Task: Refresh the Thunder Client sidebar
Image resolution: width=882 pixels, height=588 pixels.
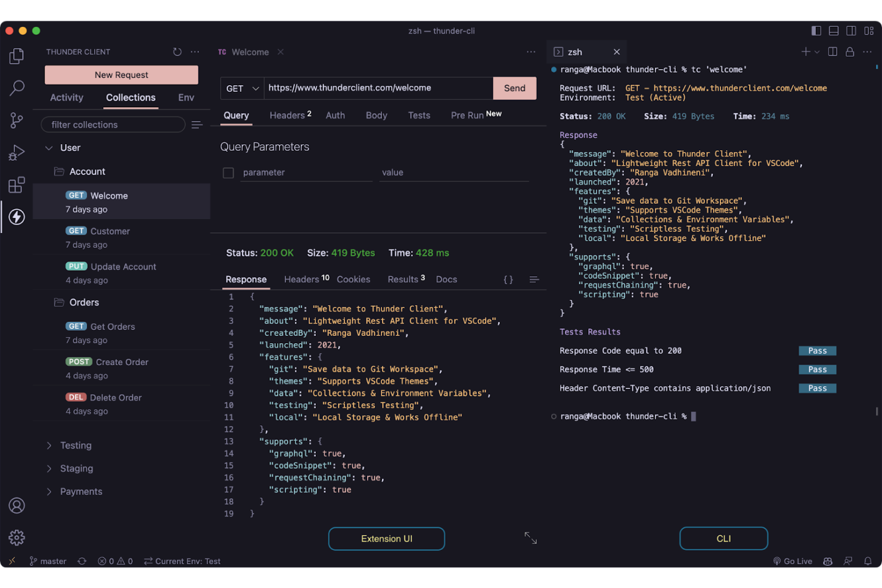Action: pos(177,52)
